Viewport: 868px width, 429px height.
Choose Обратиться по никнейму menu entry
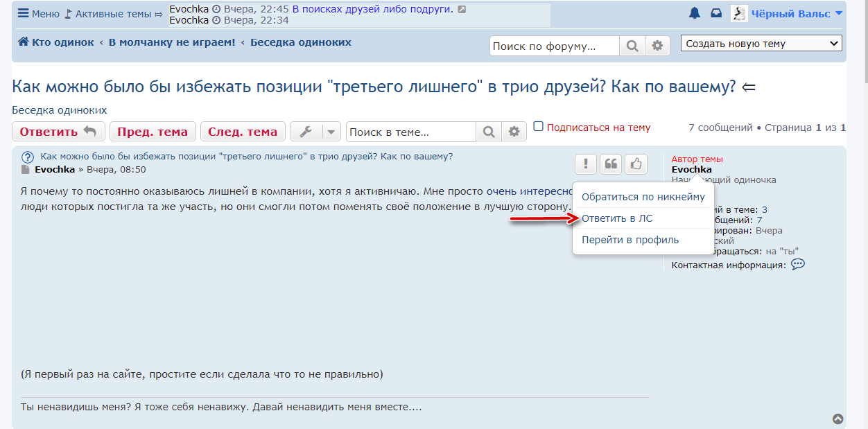pos(643,197)
